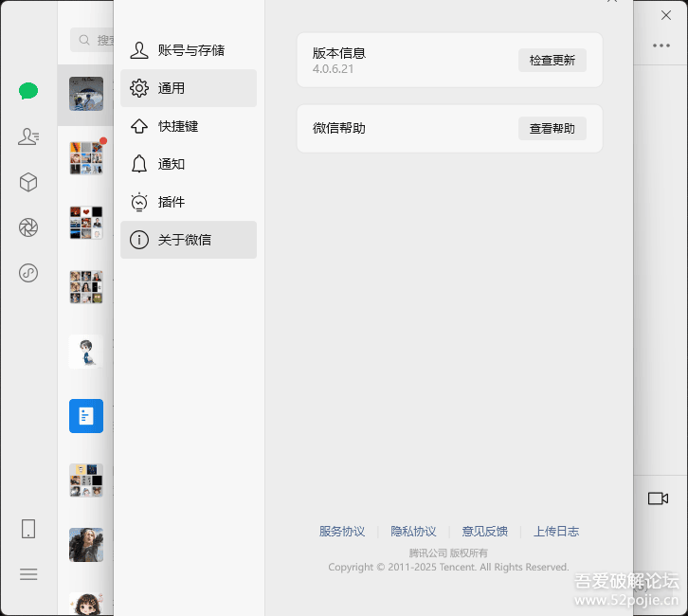Click the version number 4.0.6.21
Image resolution: width=688 pixels, height=616 pixels.
coord(333,69)
